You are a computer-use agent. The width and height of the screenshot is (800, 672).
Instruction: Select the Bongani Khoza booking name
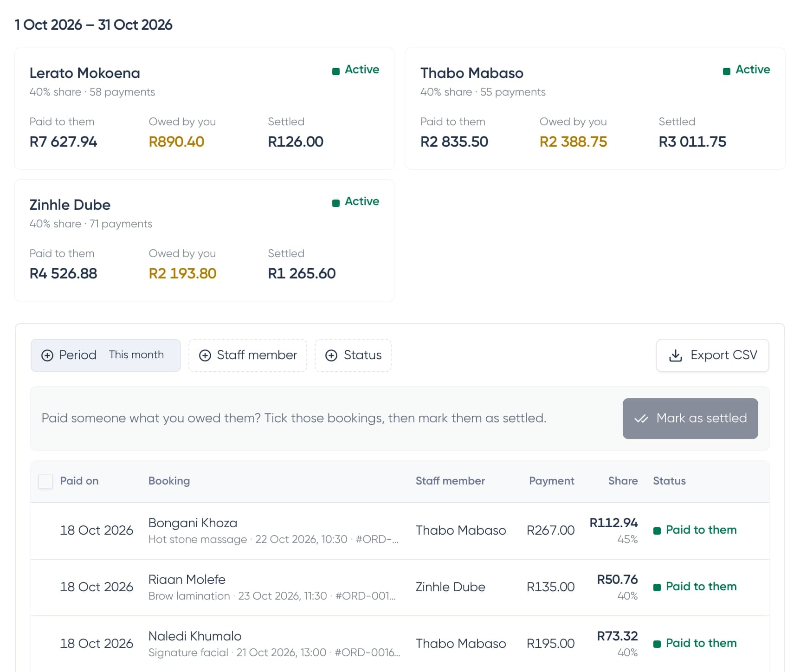pyautogui.click(x=193, y=523)
